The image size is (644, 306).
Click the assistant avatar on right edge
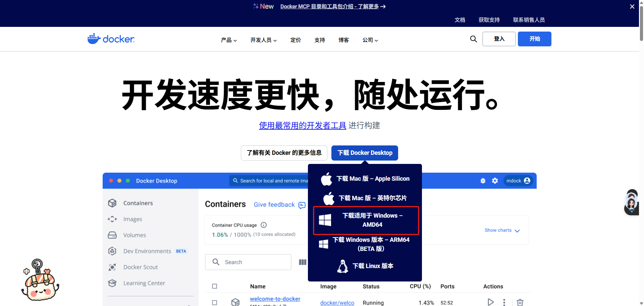point(632,202)
